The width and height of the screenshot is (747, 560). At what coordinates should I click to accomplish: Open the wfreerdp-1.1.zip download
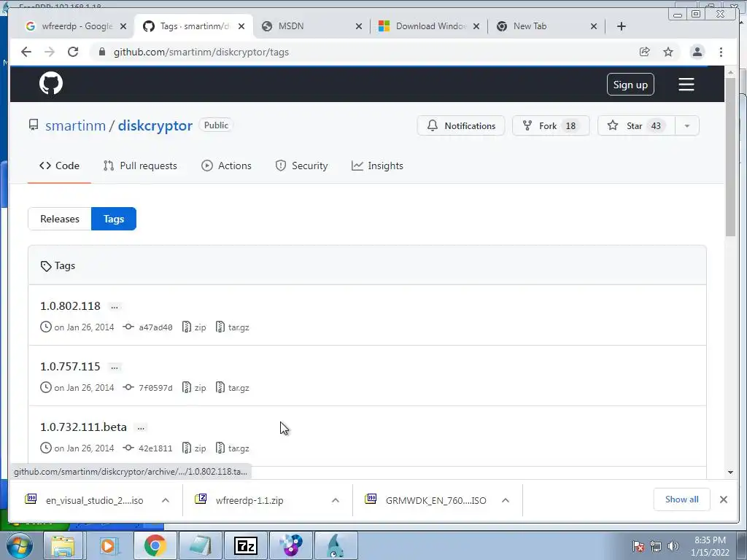(x=241, y=500)
